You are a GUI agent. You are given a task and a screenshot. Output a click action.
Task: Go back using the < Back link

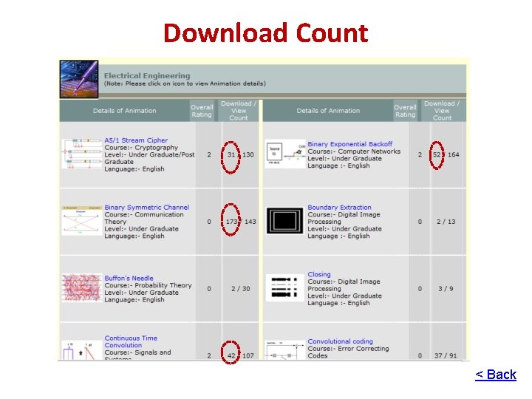pyautogui.click(x=496, y=375)
